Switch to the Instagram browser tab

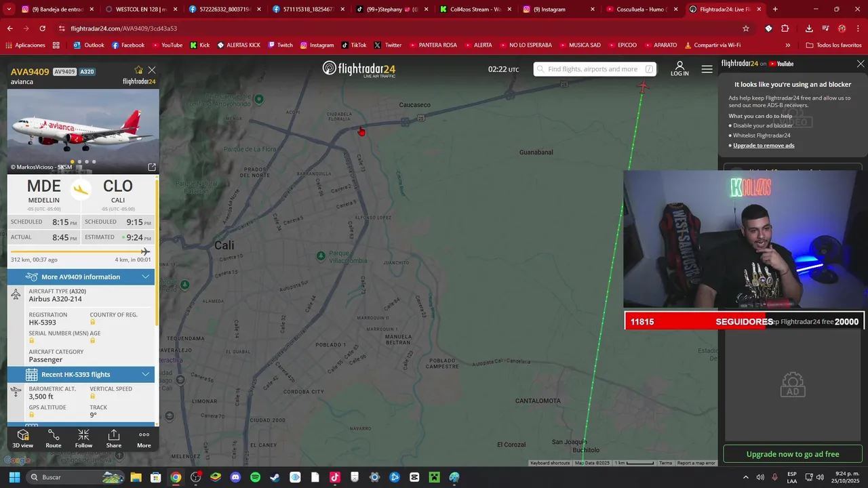click(559, 9)
